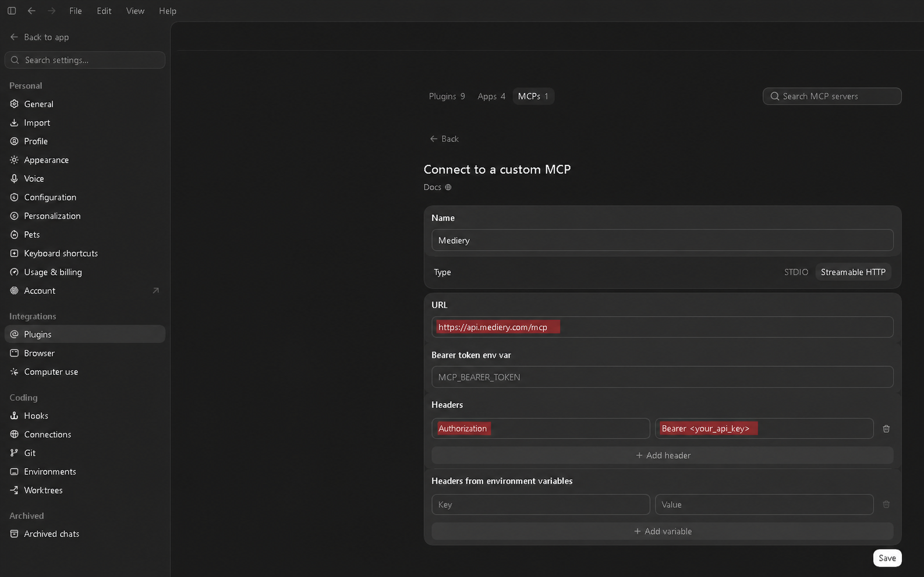The width and height of the screenshot is (924, 577).
Task: Click the environment variable Key field
Action: pyautogui.click(x=540, y=504)
